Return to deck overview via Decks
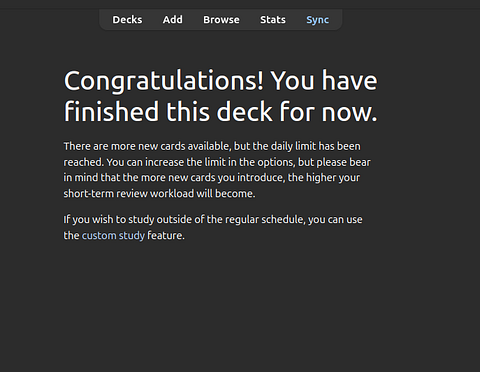Screen dimensions: 480x372 (x=127, y=20)
